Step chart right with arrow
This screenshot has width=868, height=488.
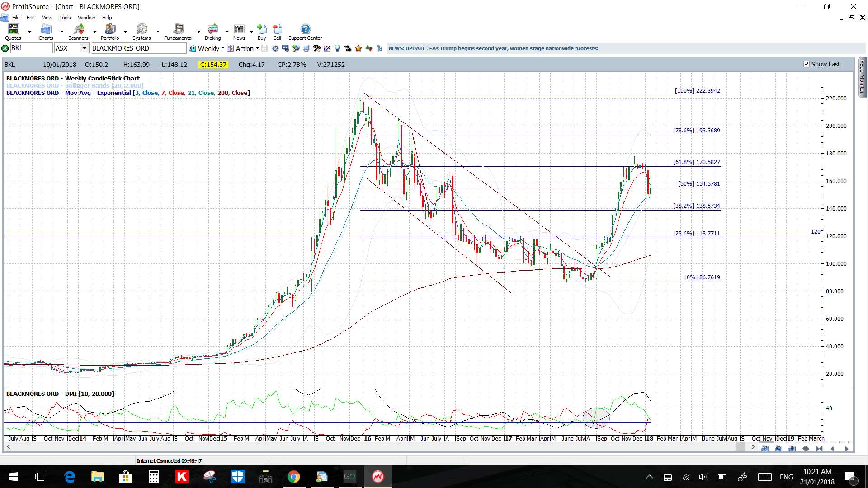(x=846, y=449)
